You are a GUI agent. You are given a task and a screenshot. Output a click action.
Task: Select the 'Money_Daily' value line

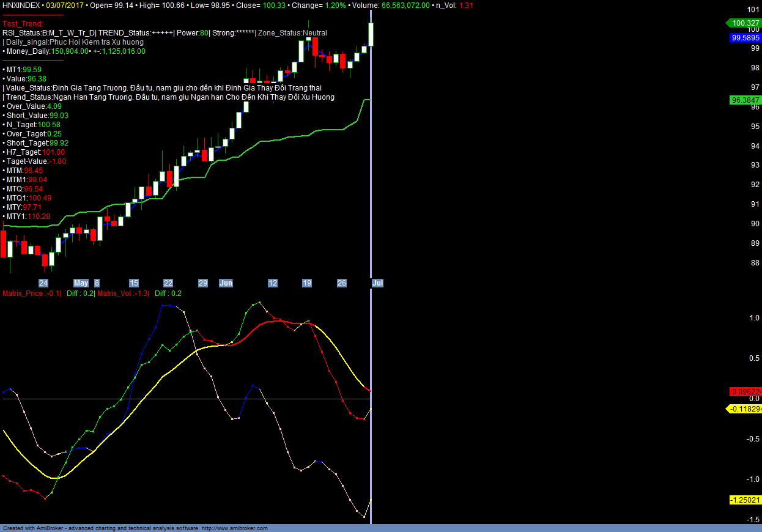pos(74,51)
